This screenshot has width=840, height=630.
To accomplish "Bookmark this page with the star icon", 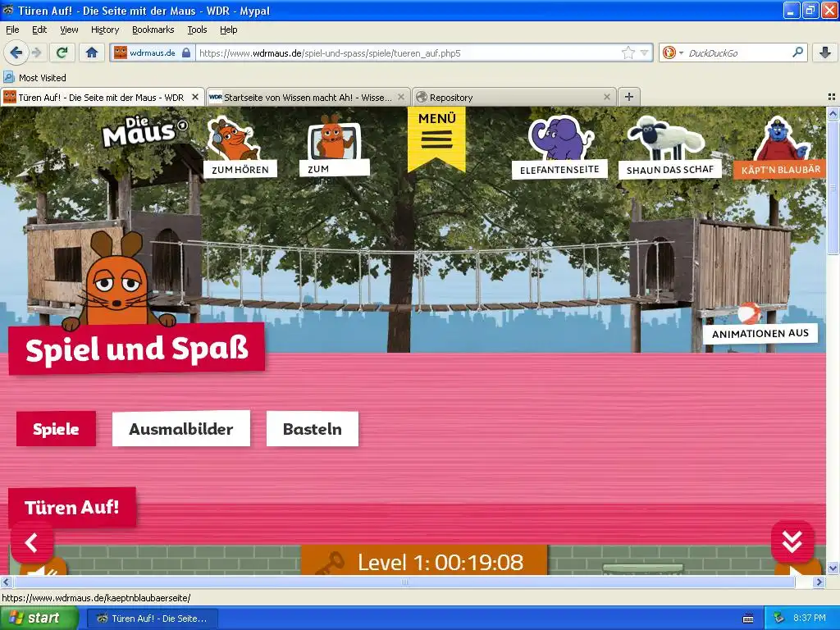I will pos(628,52).
